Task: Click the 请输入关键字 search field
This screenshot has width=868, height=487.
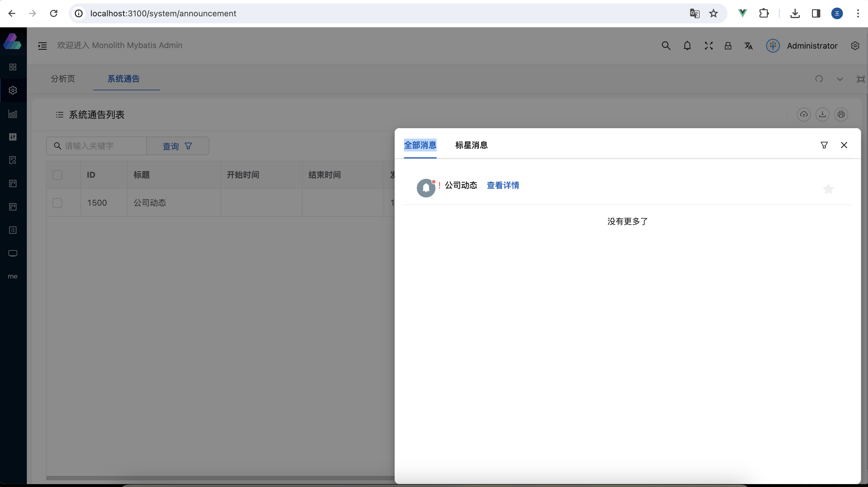Action: [101, 146]
